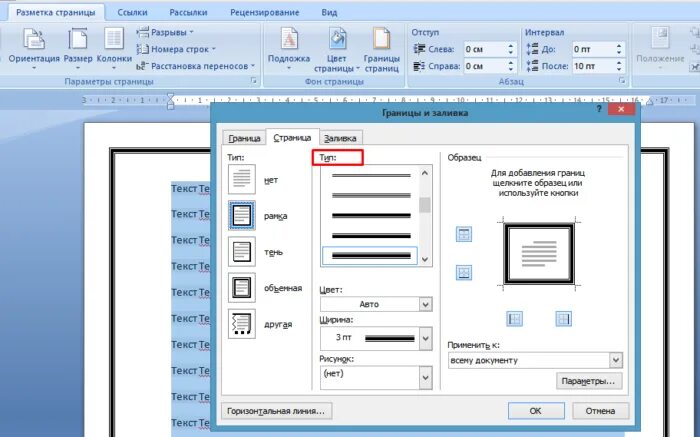This screenshot has height=437, width=700.
Task: Open the Колонки columns menu
Action: coord(114,49)
